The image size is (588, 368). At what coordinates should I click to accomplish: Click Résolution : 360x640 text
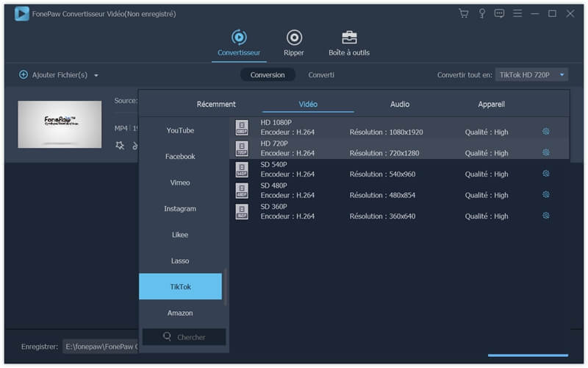(x=382, y=216)
